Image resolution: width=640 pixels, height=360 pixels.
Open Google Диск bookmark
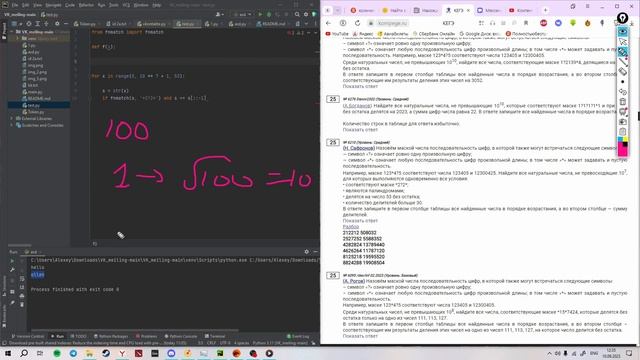point(480,34)
